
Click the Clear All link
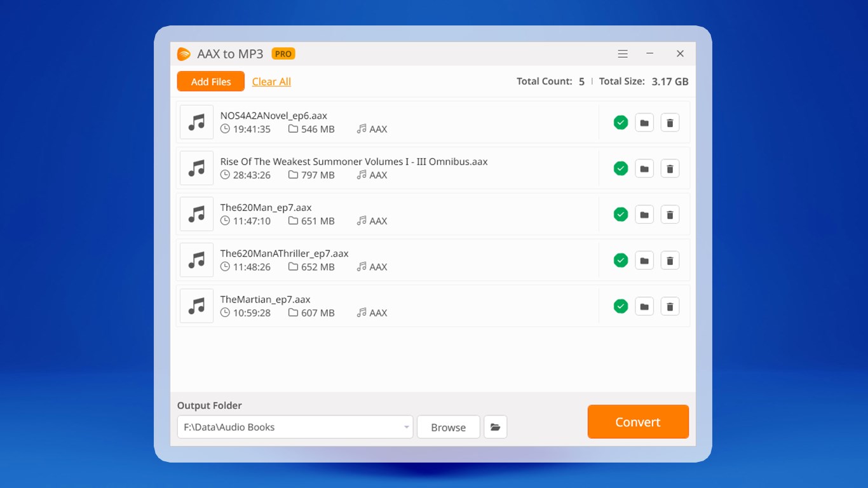[x=271, y=81]
